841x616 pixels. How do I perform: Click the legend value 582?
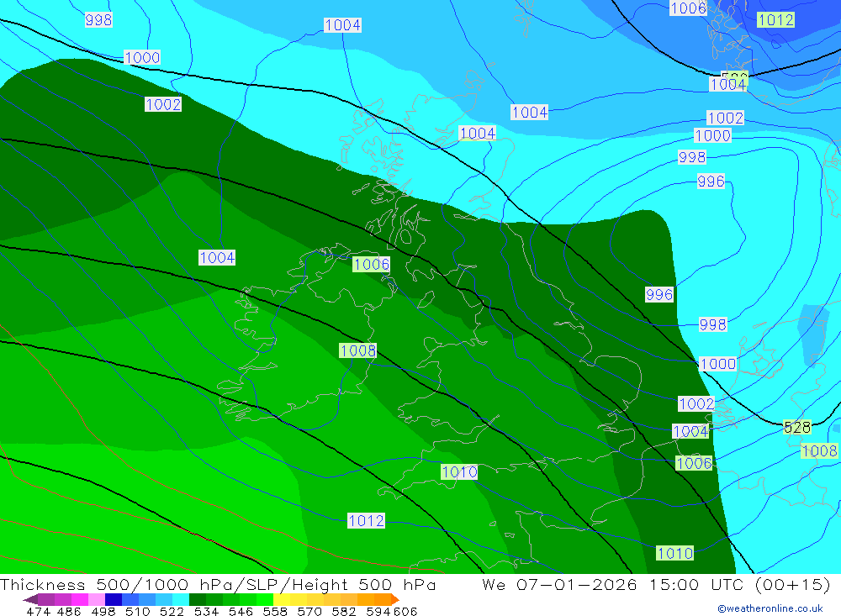click(344, 611)
